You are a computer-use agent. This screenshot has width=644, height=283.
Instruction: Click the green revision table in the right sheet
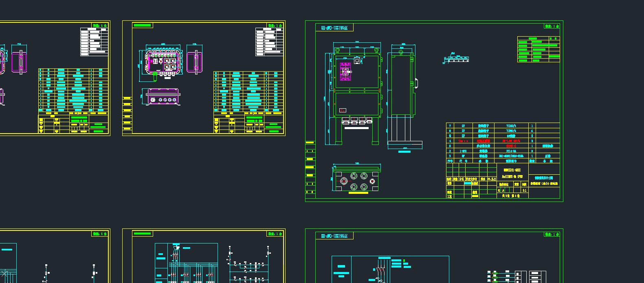[x=538, y=49]
